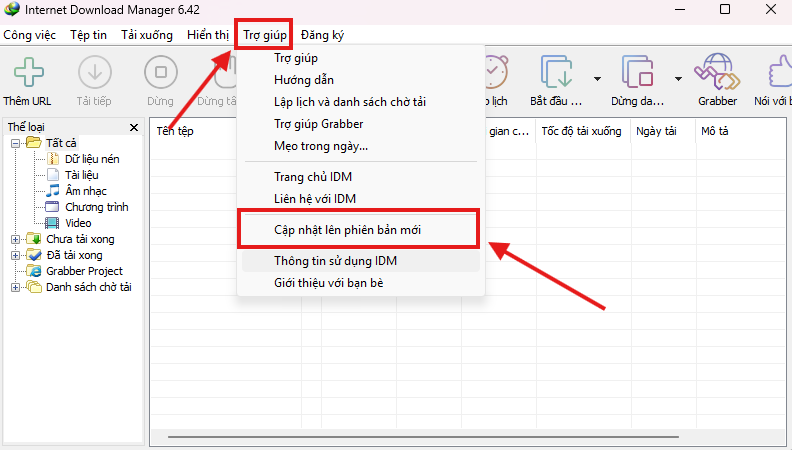Select the Grabber Project icon
The height and width of the screenshot is (450, 792).
(34, 271)
